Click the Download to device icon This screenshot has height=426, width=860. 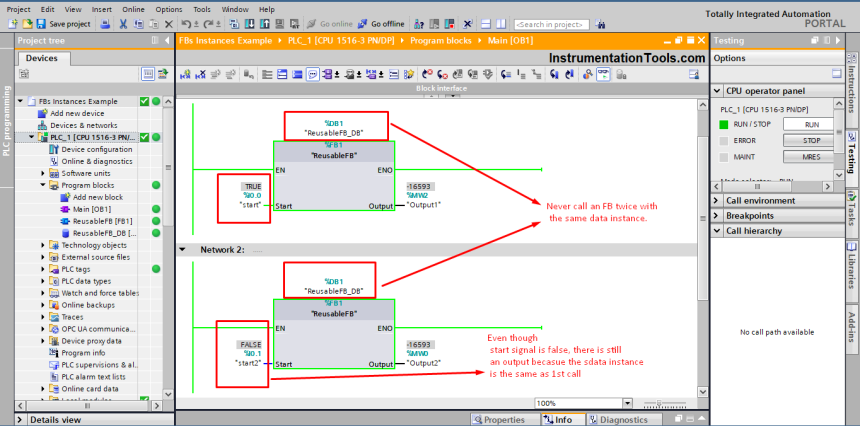pos(250,24)
